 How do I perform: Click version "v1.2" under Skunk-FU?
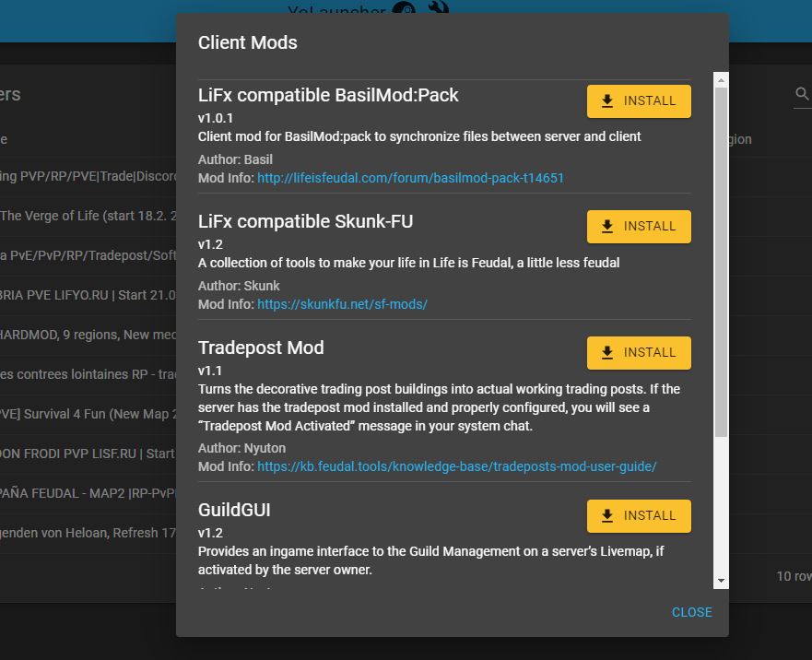tap(210, 244)
